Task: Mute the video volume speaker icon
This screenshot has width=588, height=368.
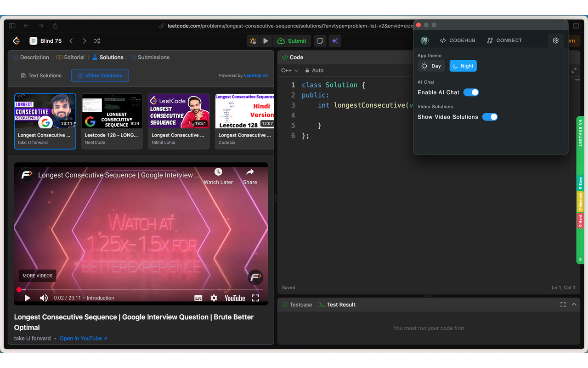Action: 44,298
